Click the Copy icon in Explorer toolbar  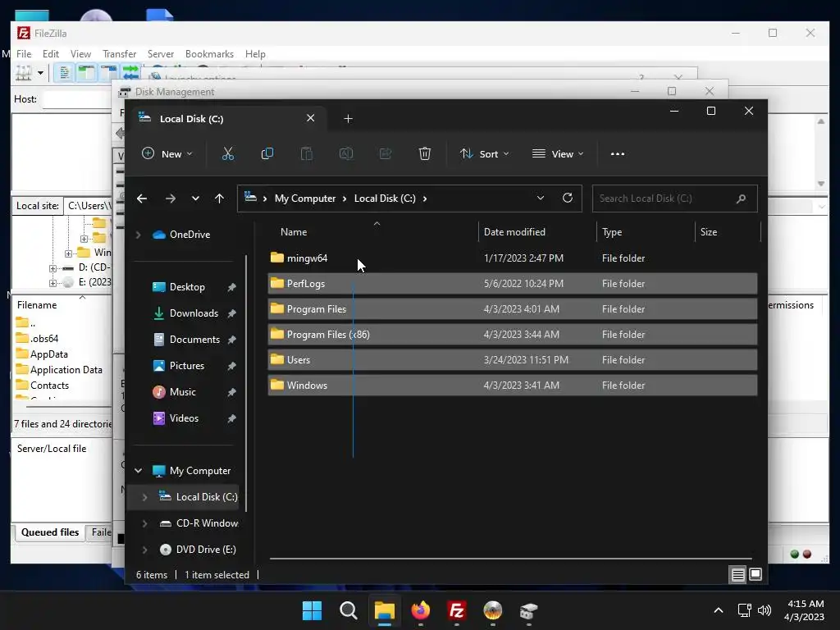point(267,154)
